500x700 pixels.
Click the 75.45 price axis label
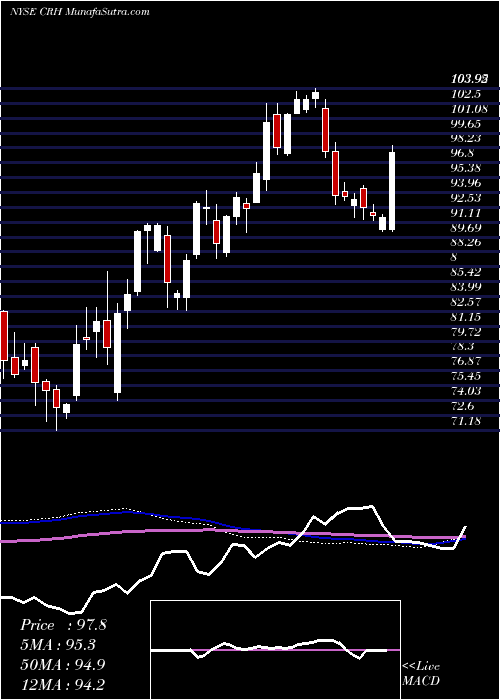(x=466, y=376)
